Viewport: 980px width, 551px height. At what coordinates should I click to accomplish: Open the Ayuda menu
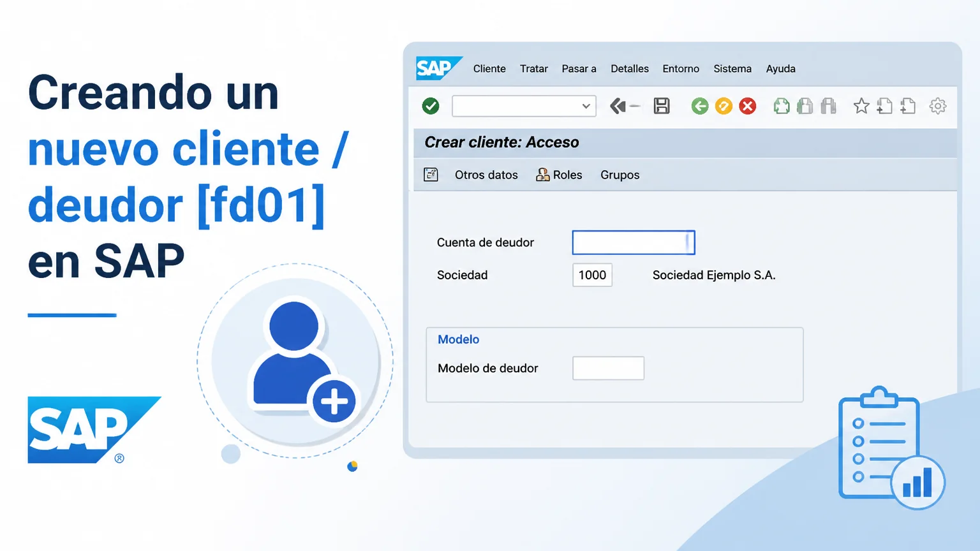click(x=781, y=69)
